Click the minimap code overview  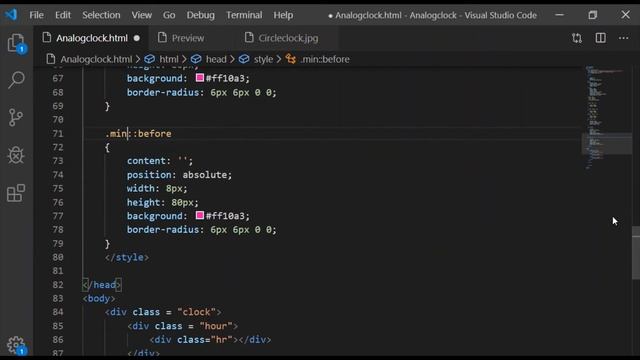coord(607,118)
